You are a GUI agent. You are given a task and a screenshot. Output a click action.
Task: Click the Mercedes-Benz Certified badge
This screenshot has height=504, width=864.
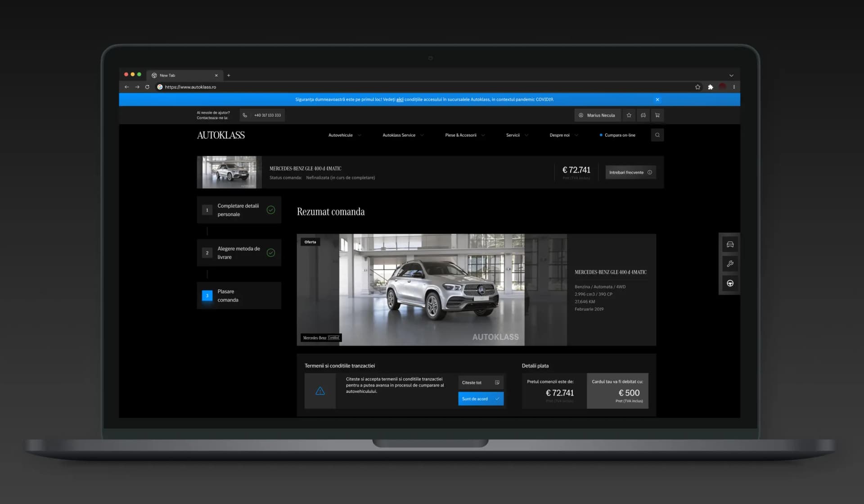[321, 337]
